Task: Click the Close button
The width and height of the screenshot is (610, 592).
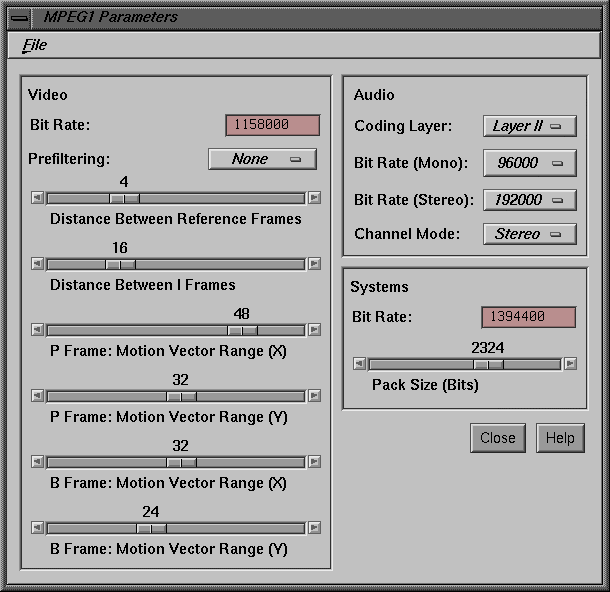Action: [498, 438]
